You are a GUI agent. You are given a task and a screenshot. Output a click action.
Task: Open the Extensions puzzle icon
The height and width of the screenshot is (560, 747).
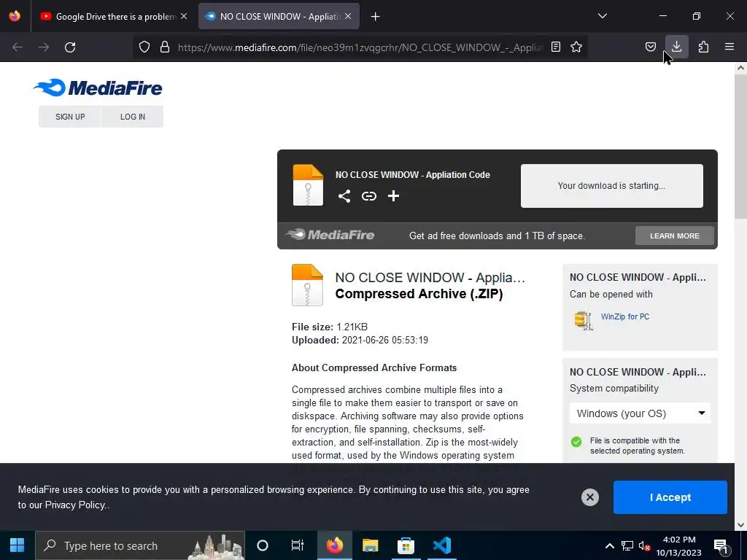(703, 47)
